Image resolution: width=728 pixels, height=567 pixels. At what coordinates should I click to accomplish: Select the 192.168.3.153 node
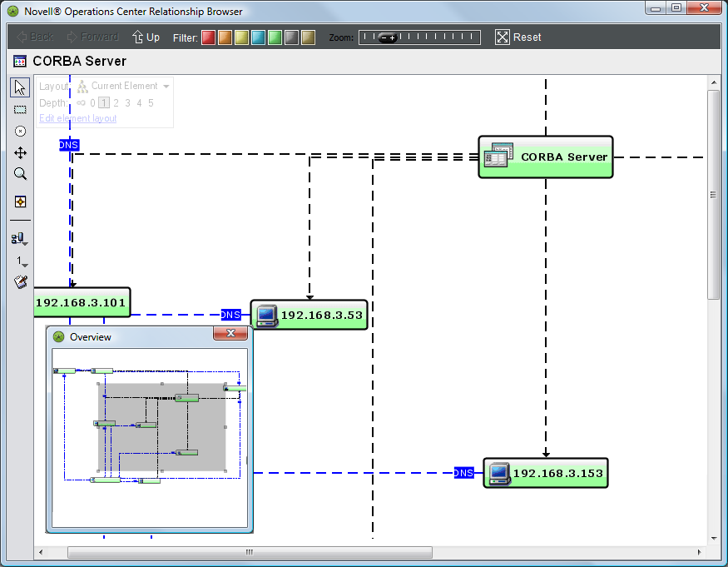tap(546, 473)
